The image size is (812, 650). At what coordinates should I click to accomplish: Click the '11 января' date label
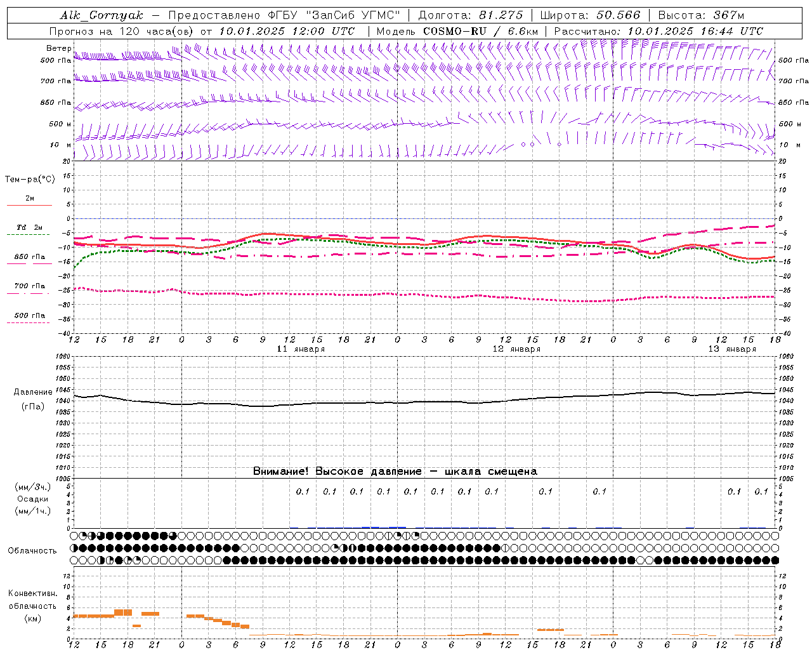pyautogui.click(x=301, y=349)
